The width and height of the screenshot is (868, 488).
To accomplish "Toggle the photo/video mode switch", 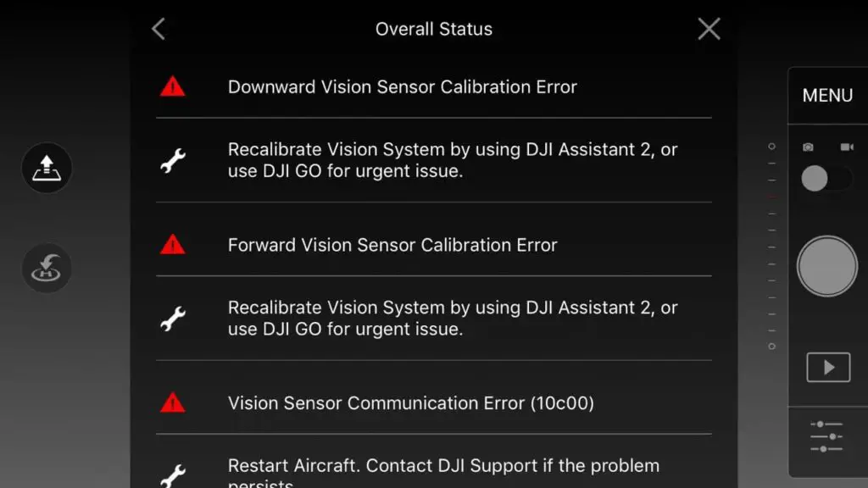I will (x=822, y=179).
